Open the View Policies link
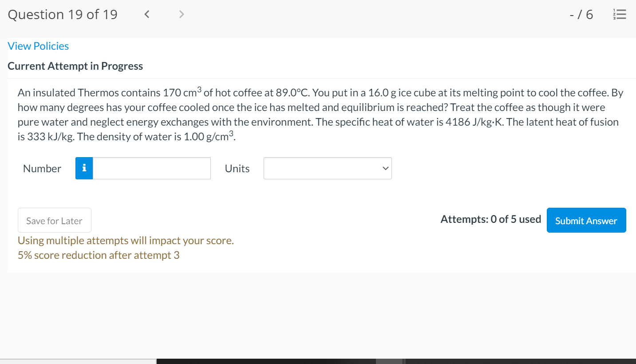 38,46
